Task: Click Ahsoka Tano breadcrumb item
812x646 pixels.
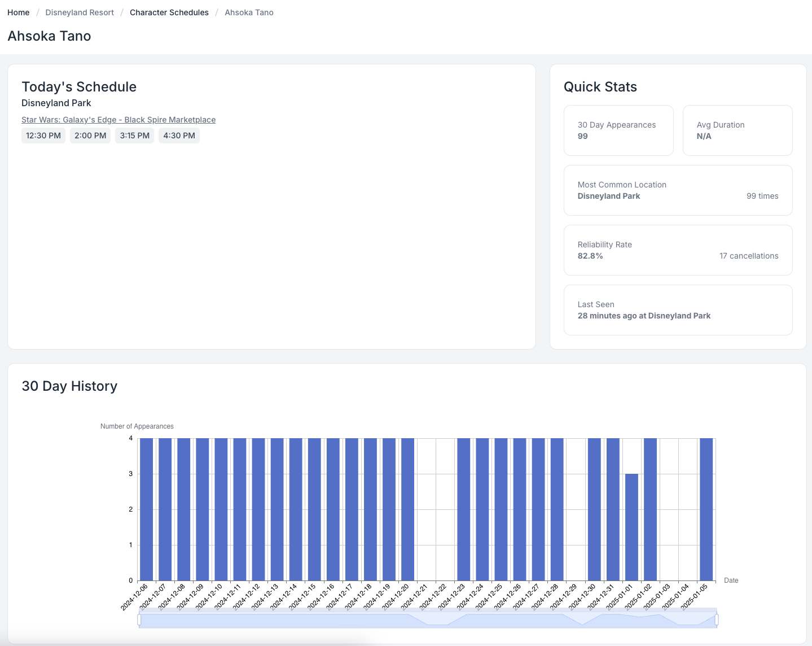Action: click(249, 12)
